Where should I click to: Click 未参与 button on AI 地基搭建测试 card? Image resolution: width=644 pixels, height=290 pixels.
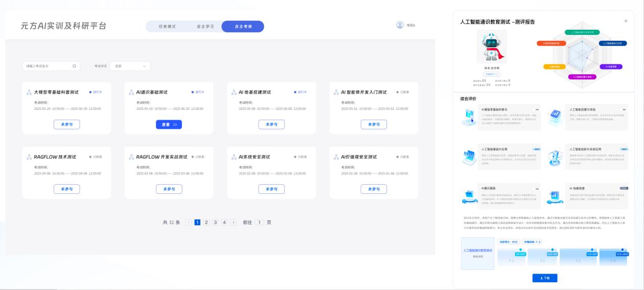pos(271,124)
